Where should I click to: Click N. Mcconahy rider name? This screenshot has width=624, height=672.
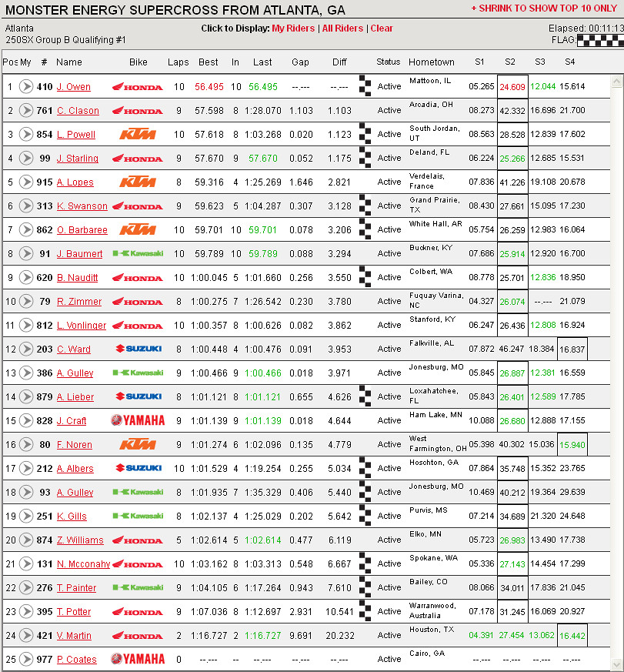click(84, 563)
